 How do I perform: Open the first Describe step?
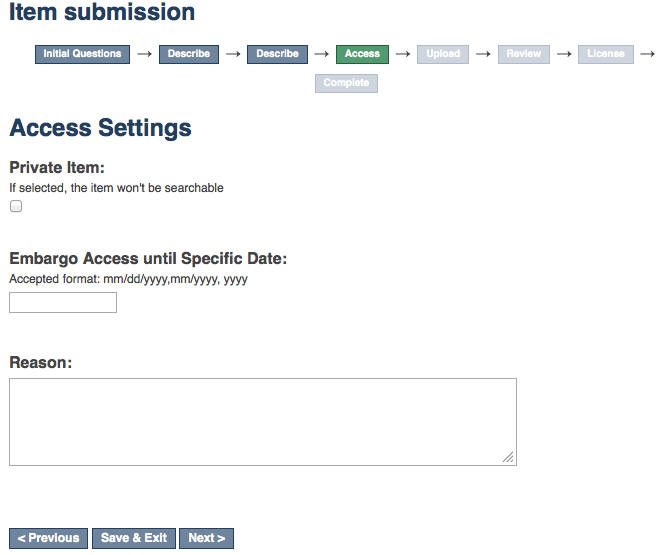tap(189, 54)
